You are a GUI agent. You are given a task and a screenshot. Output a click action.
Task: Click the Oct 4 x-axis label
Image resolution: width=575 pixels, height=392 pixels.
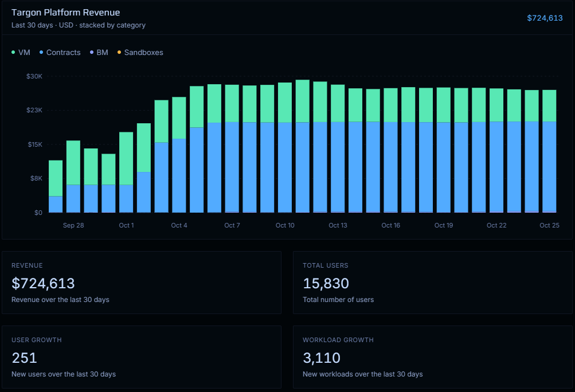click(179, 225)
